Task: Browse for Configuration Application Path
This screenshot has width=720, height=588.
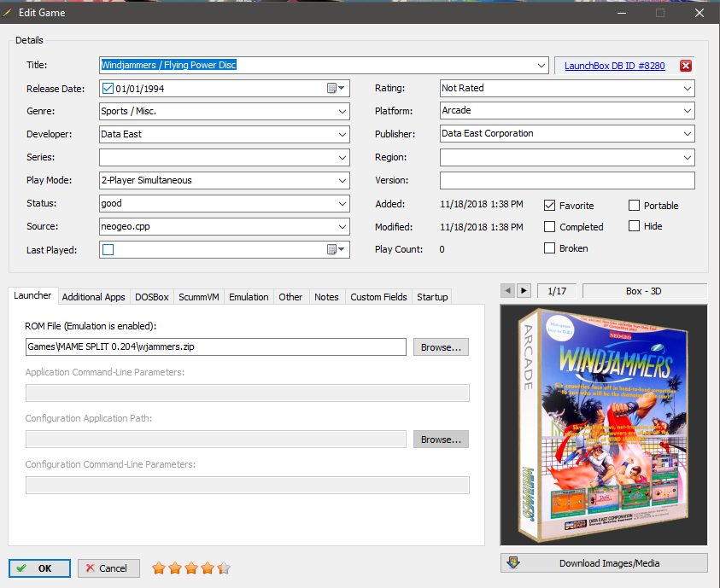Action: [441, 439]
